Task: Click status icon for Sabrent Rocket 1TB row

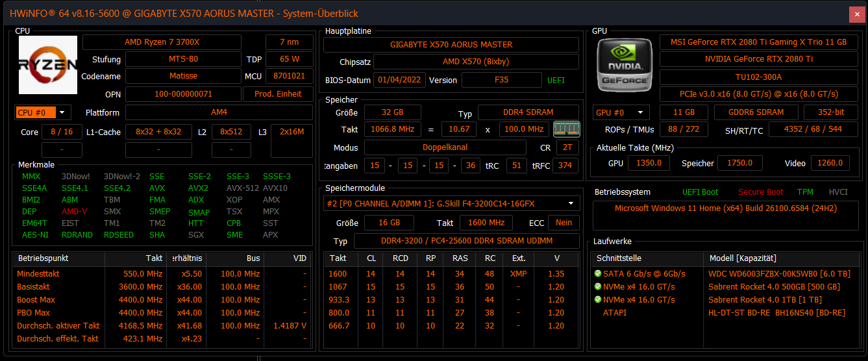Action: click(598, 299)
